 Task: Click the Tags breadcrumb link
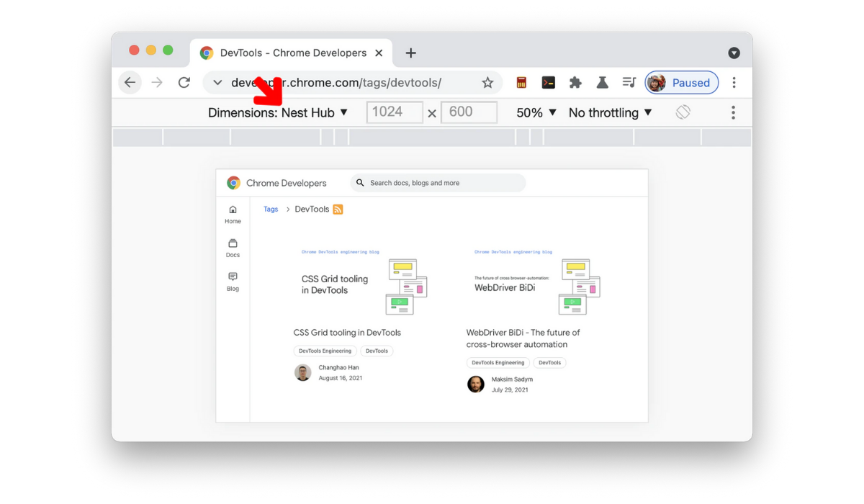pyautogui.click(x=271, y=210)
